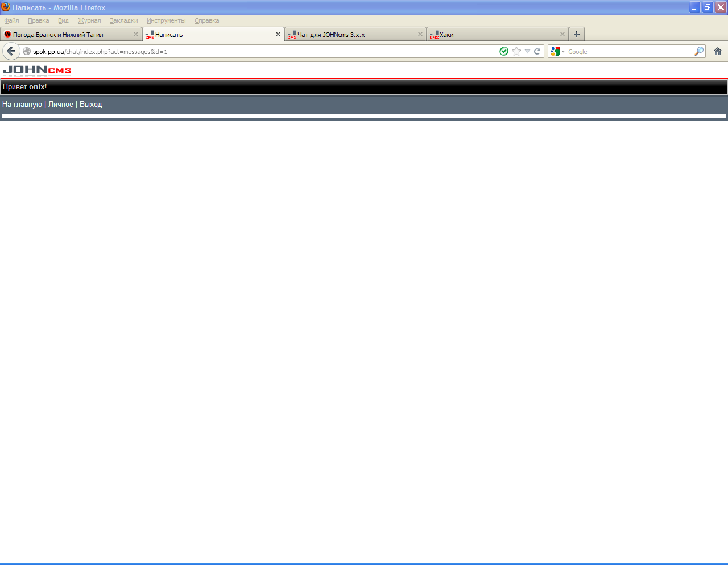Open a new tab with the plus button
Screen dimensions: 728x565
[577, 34]
